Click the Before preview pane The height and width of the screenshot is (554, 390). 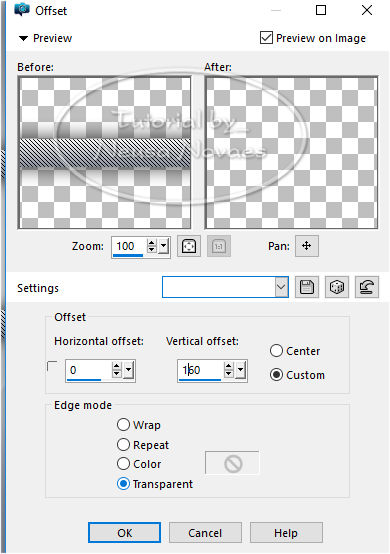(105, 152)
